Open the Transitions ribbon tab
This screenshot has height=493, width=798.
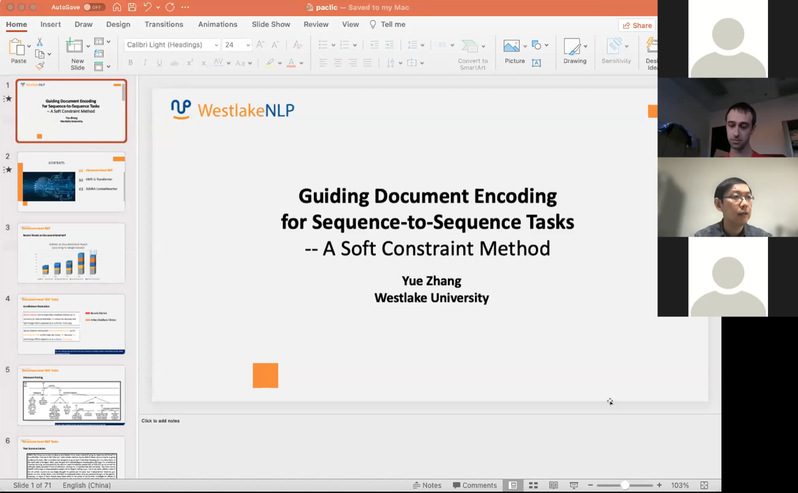pos(163,24)
